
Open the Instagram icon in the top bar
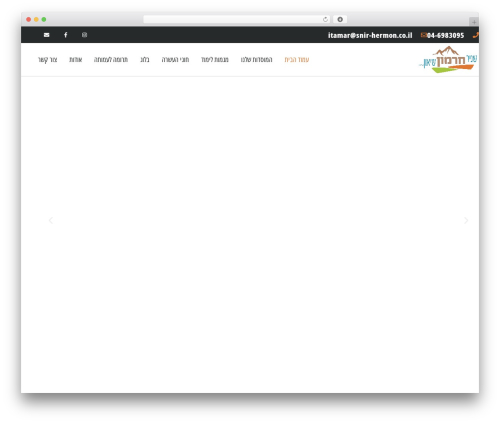[84, 35]
